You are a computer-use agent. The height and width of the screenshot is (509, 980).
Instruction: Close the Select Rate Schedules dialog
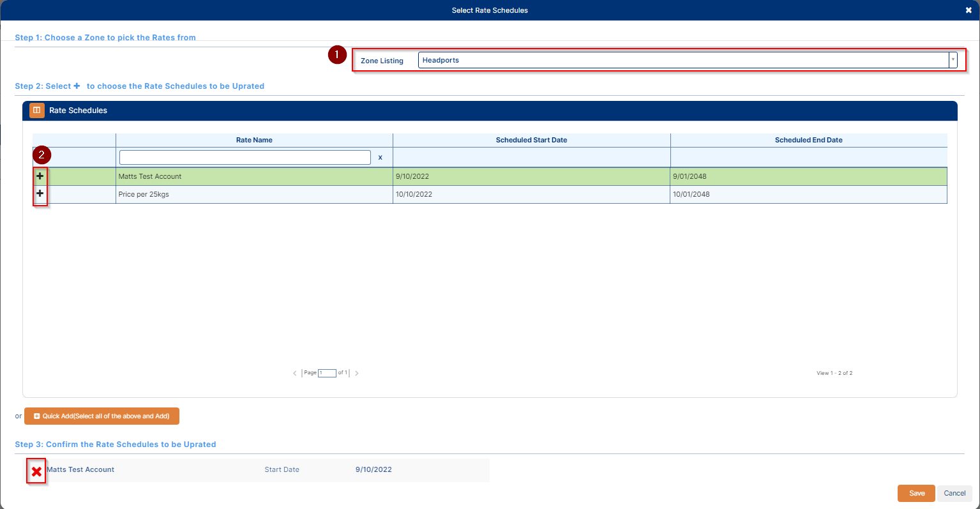click(x=969, y=10)
